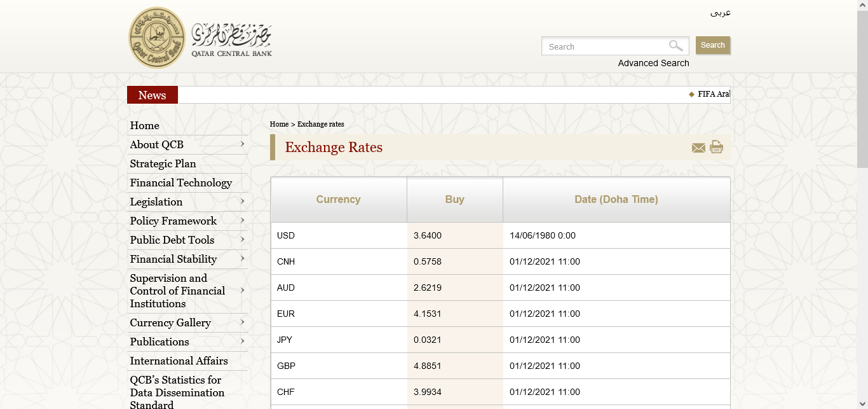Expand the Public Debt Tools arrow
Image resolution: width=868 pixels, height=409 pixels.
(x=242, y=240)
